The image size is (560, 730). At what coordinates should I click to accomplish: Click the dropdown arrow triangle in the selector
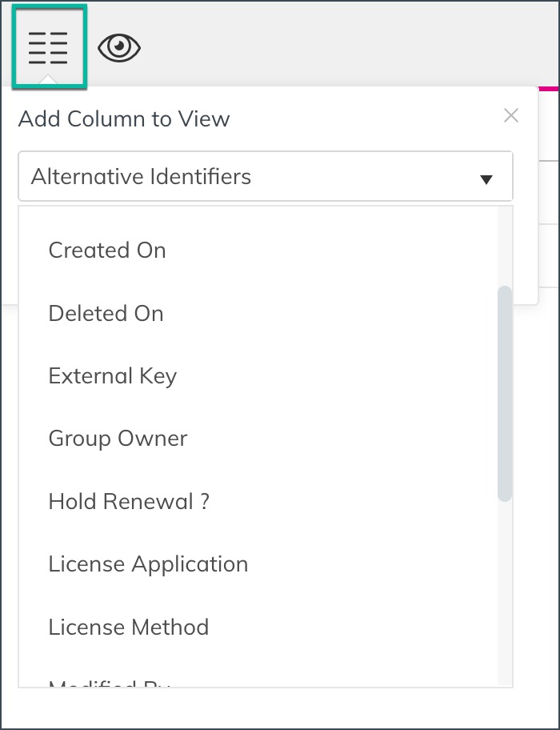(x=486, y=179)
